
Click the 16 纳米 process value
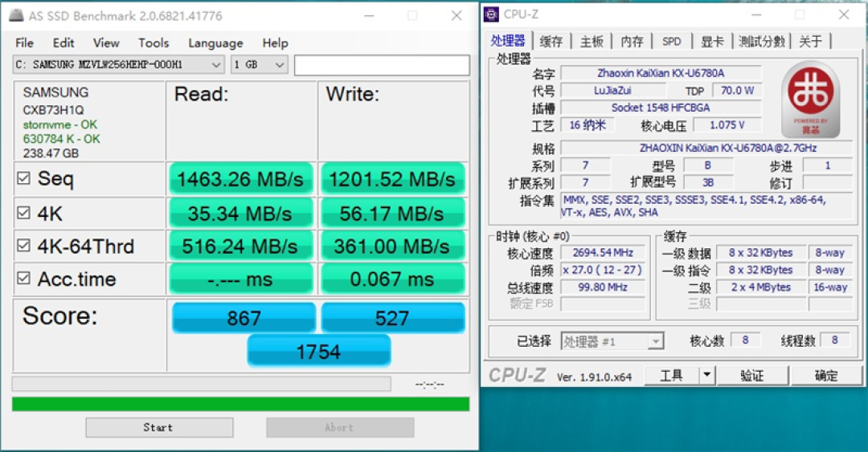[x=588, y=125]
